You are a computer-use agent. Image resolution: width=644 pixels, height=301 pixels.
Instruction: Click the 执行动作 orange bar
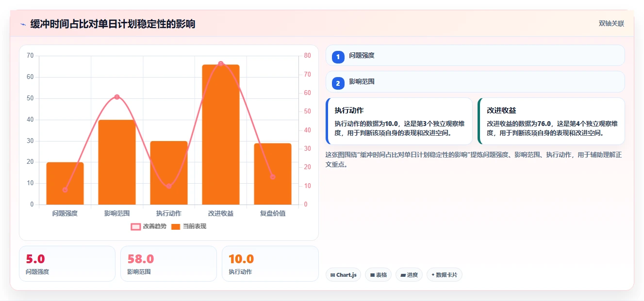[169, 173]
